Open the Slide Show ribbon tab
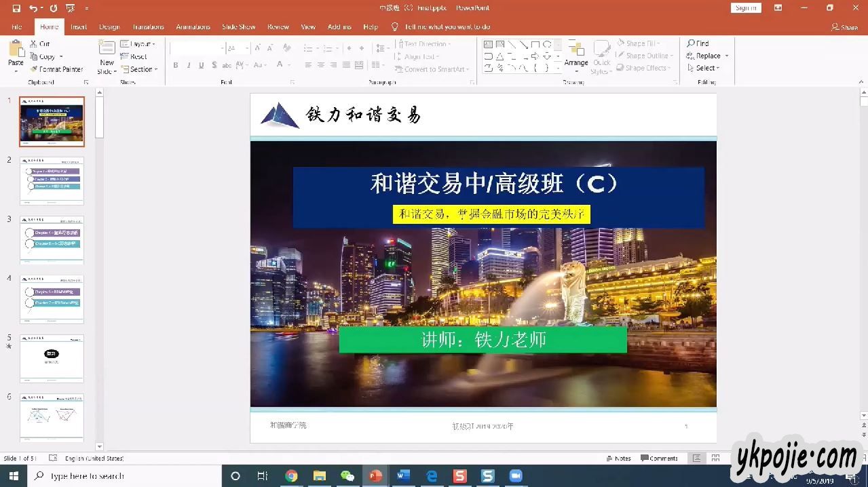 tap(238, 27)
